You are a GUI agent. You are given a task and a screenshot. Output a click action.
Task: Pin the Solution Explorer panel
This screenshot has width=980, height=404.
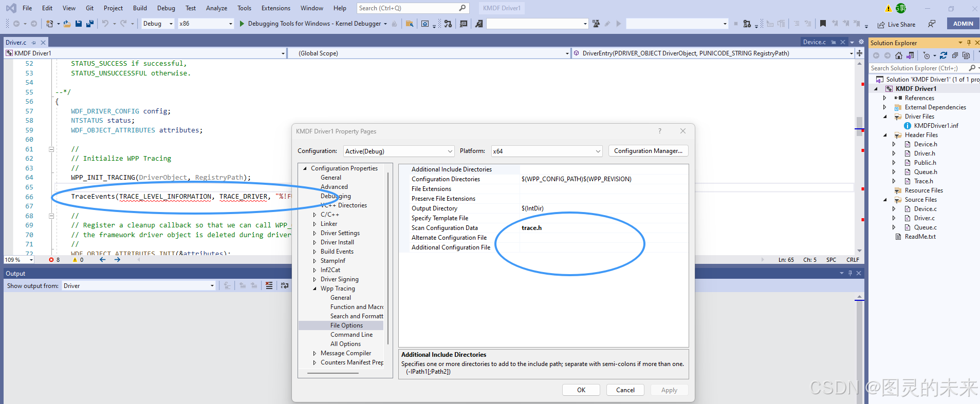pos(969,43)
